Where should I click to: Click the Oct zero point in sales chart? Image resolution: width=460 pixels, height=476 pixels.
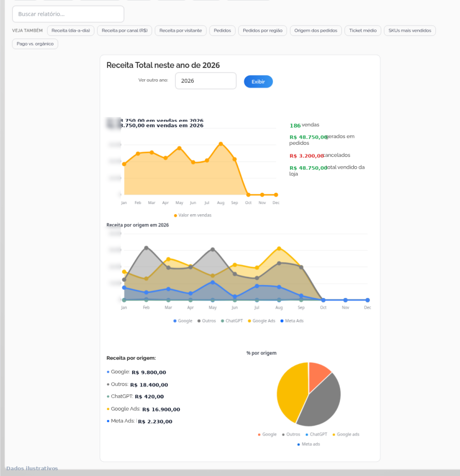[248, 195]
